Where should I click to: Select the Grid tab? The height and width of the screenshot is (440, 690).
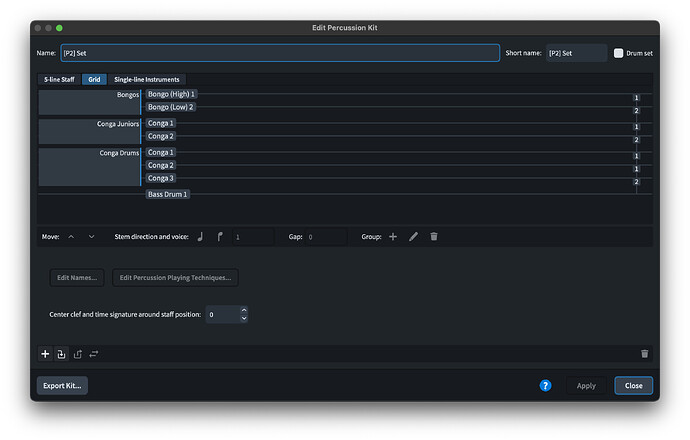94,80
